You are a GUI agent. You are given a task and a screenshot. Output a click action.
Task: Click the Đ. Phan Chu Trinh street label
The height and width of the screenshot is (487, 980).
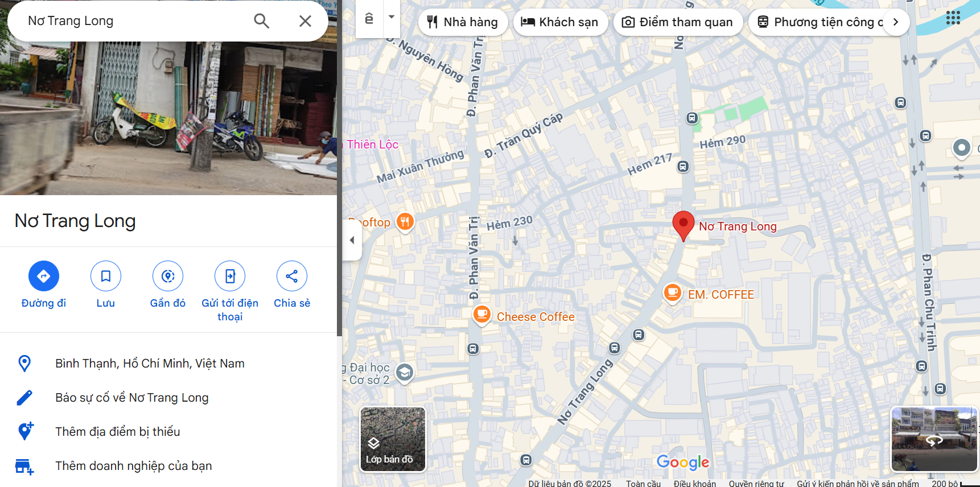[x=929, y=302]
